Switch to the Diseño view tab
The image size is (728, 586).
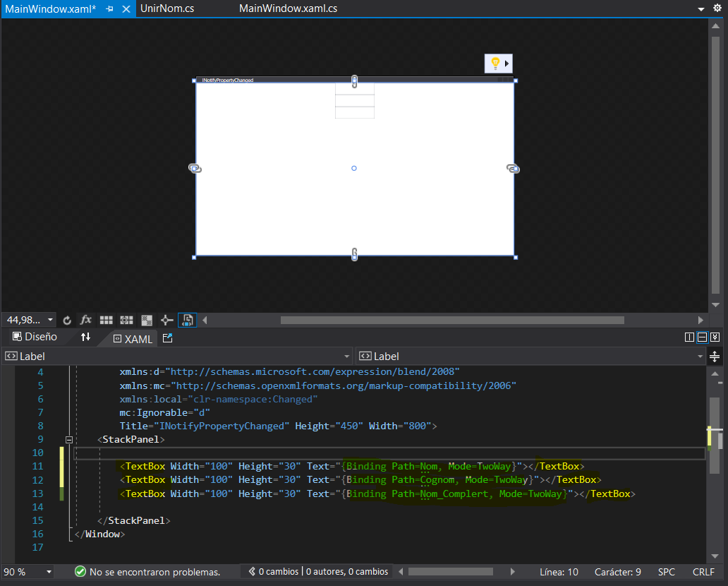click(x=35, y=337)
